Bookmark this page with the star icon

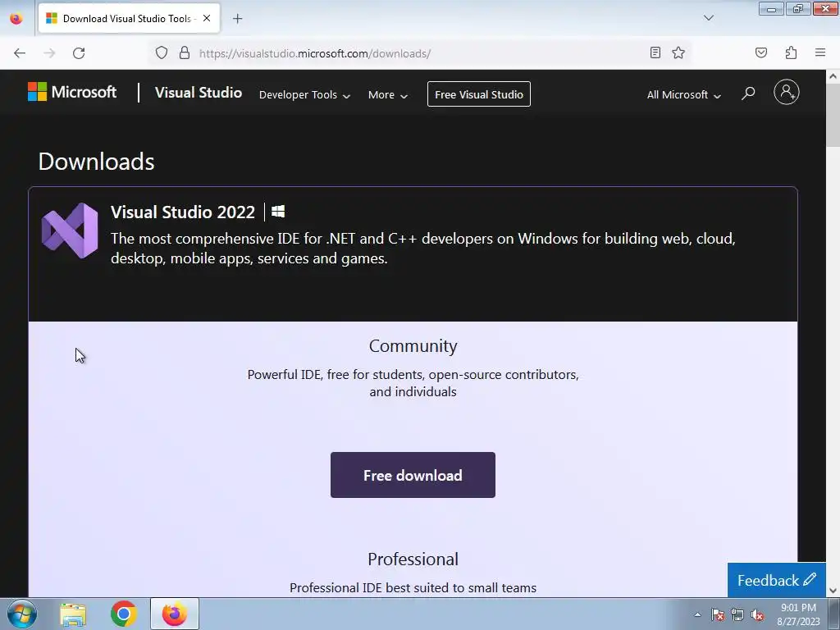[678, 52]
